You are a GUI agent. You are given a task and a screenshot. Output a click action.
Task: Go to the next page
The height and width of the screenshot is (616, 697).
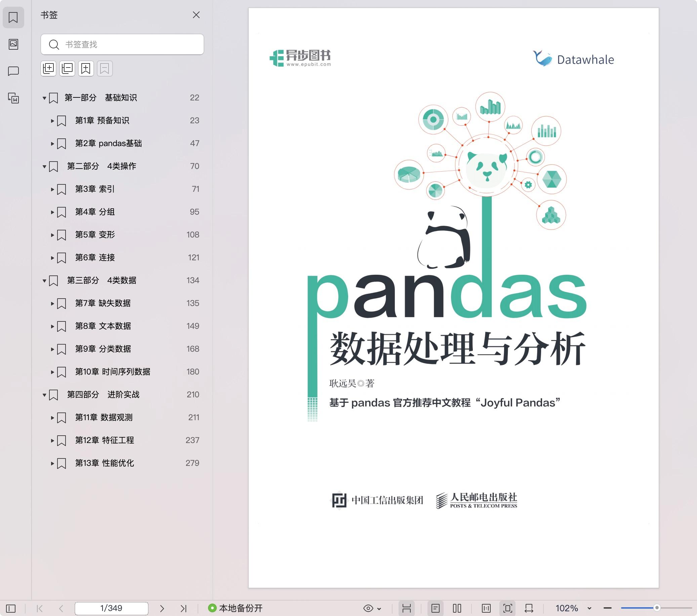pyautogui.click(x=162, y=608)
